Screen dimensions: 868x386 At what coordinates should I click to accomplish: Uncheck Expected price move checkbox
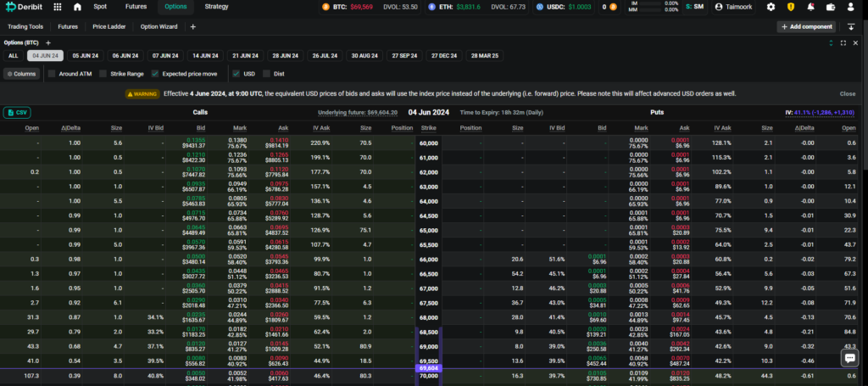point(155,74)
